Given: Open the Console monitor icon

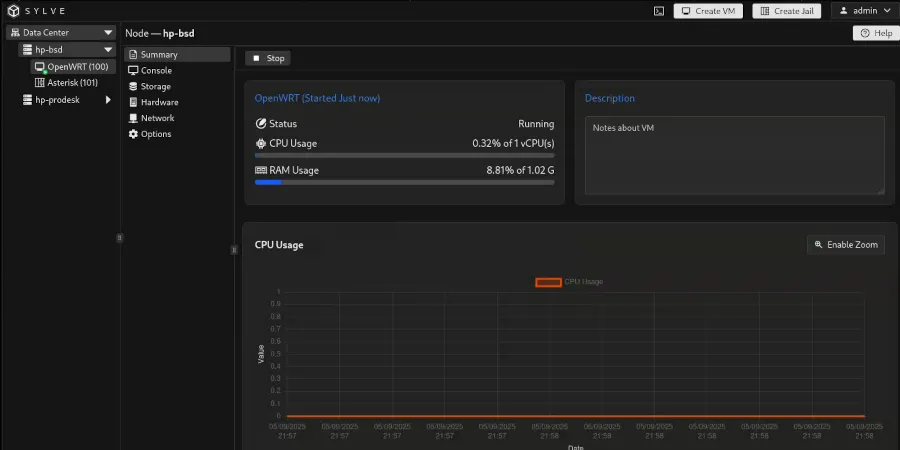Looking at the screenshot, I should click(x=133, y=71).
